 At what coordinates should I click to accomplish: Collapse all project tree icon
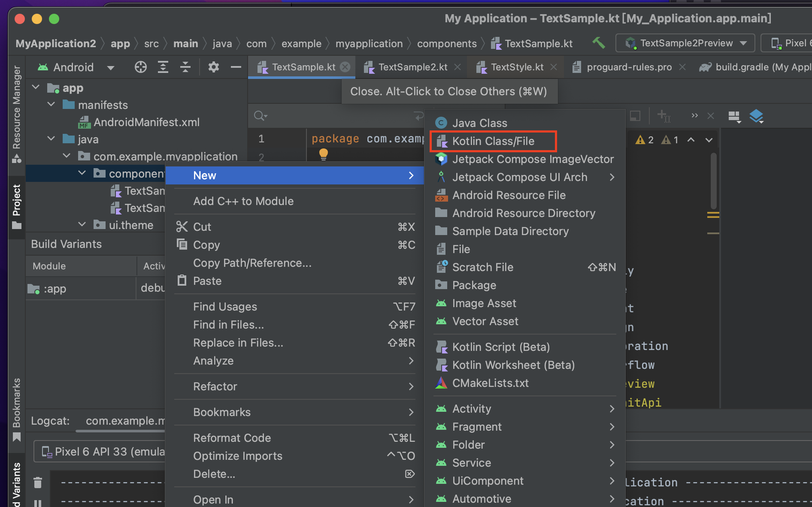(x=185, y=67)
